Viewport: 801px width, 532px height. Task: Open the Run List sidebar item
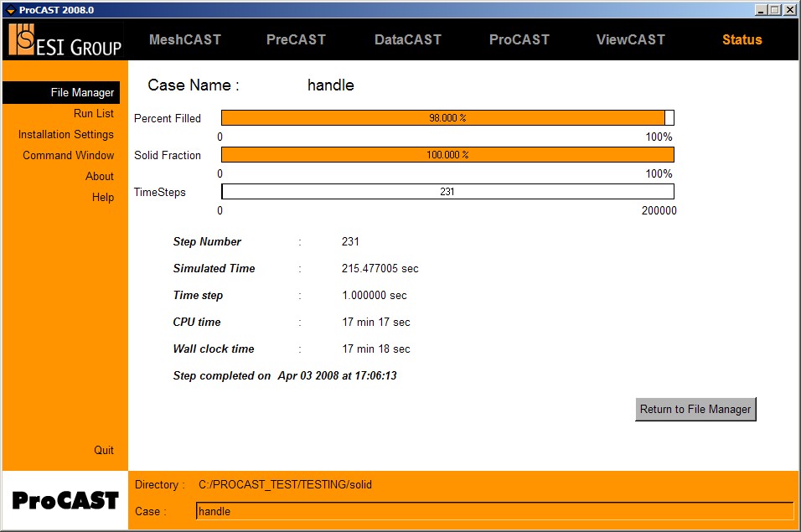(94, 113)
